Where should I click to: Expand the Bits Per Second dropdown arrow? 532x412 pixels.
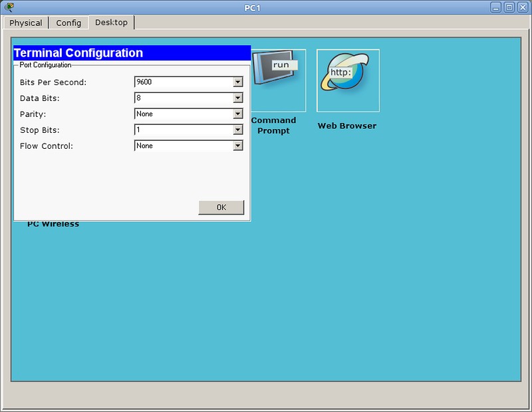click(x=238, y=82)
